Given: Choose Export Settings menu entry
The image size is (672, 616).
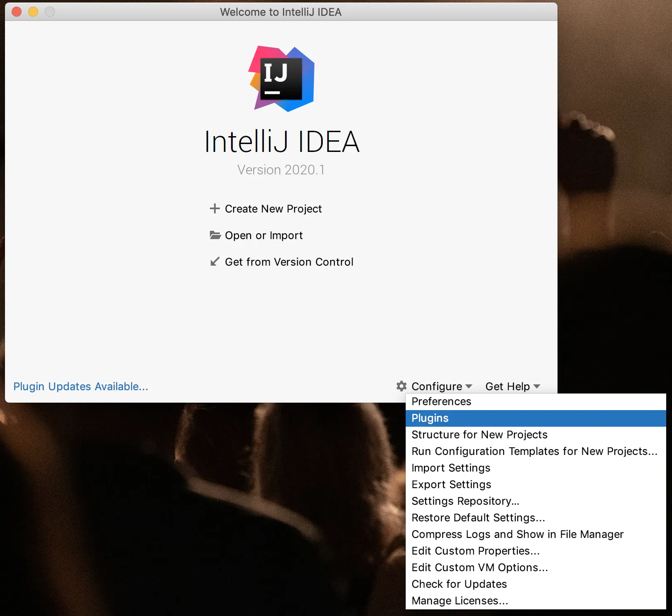Looking at the screenshot, I should coord(536,484).
